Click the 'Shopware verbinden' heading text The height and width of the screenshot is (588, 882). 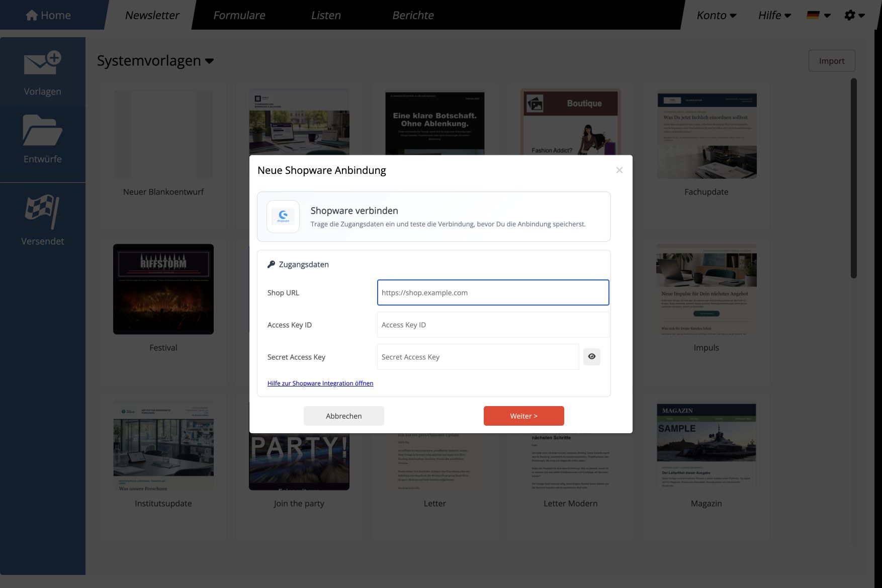(355, 211)
